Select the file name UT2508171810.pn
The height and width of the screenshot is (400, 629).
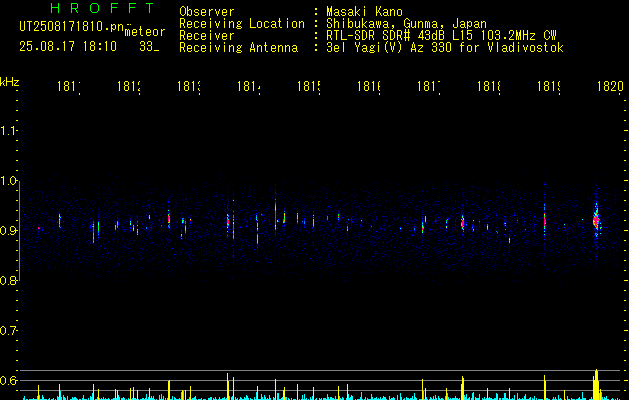[72, 27]
